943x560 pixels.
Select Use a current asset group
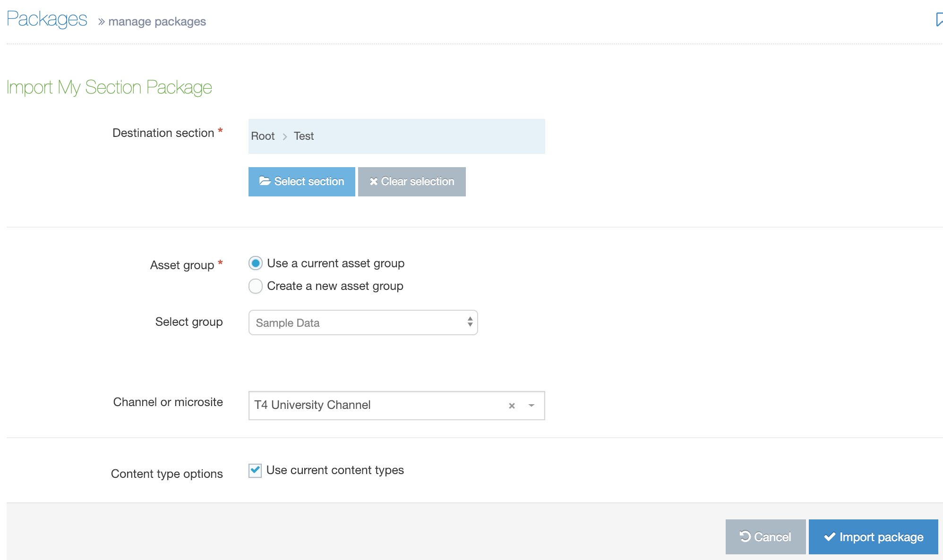256,263
